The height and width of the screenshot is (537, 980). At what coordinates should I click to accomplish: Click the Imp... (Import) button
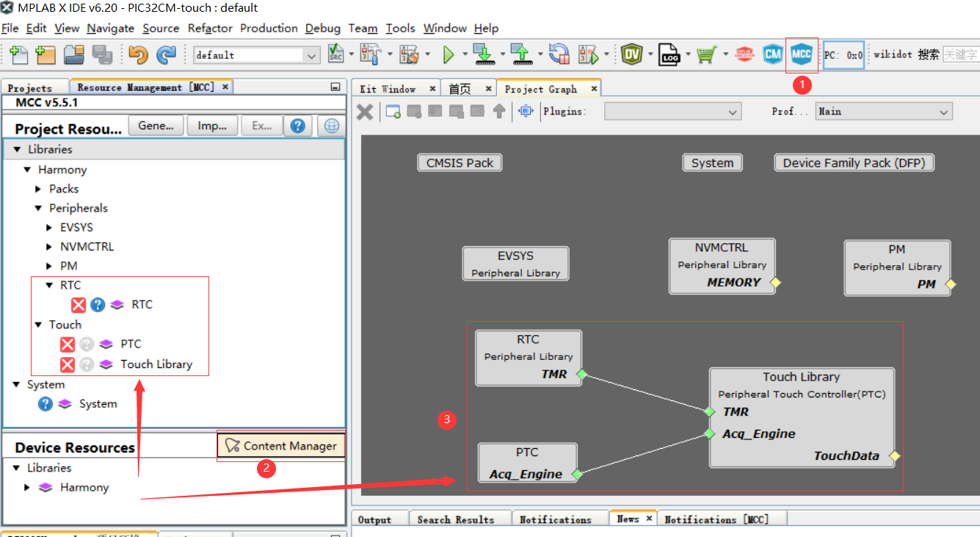point(212,126)
